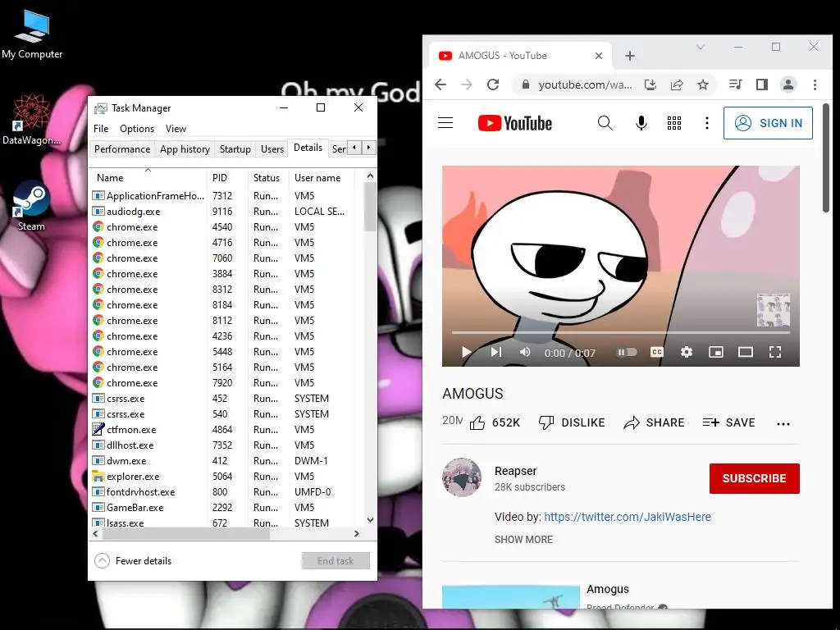Click Task Manager vertical scrollbar down arrow
Viewport: 840px width, 630px height.
tap(370, 519)
